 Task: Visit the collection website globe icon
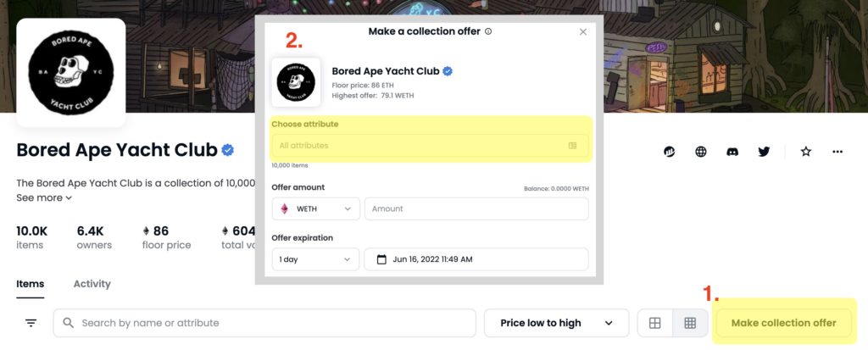(x=701, y=152)
